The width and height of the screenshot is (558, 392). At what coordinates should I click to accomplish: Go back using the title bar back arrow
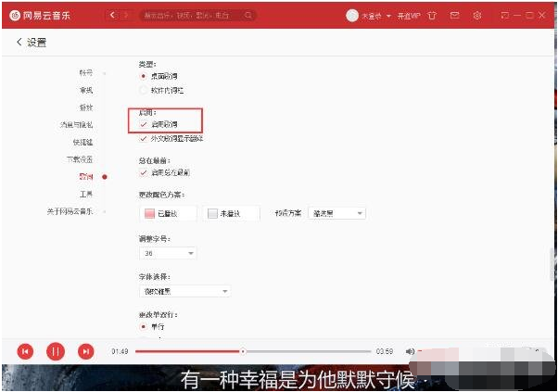point(112,16)
